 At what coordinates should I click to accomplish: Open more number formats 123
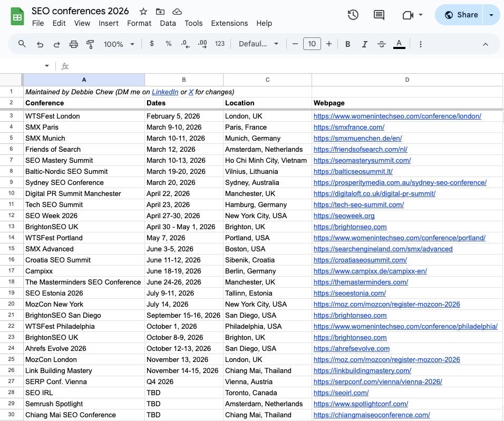click(220, 44)
